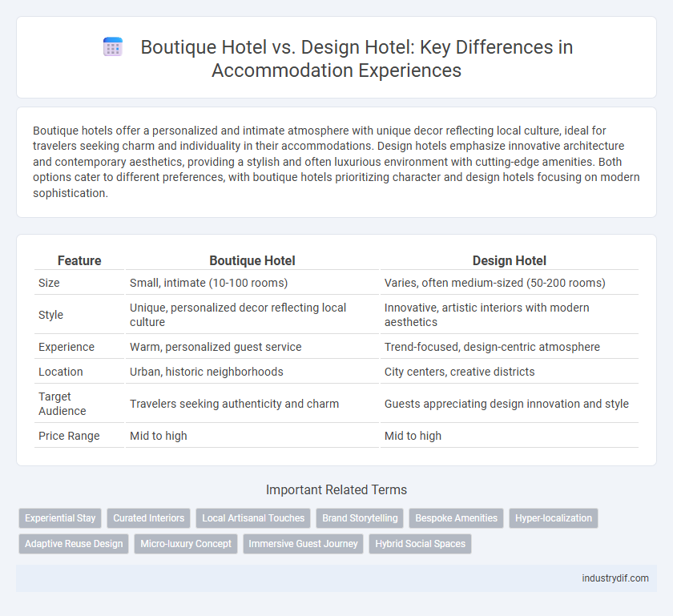Open the Brand Storytelling tag
The image size is (673, 616).
360,518
